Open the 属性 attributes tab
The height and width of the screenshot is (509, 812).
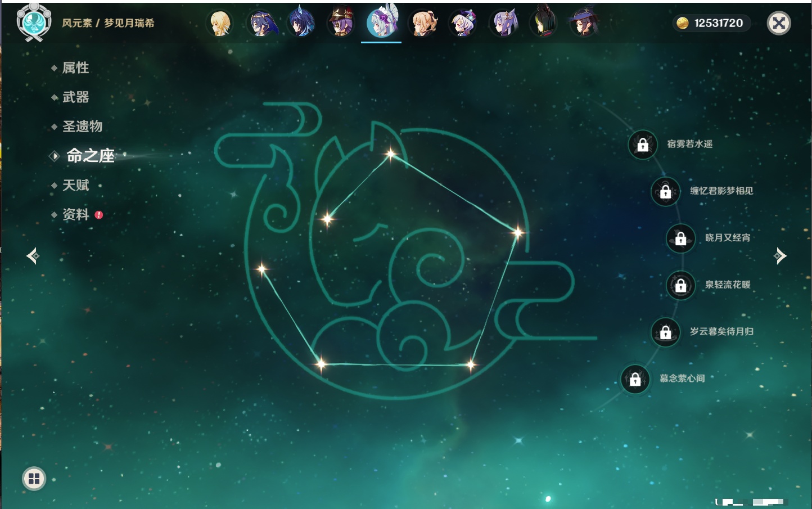pos(75,68)
